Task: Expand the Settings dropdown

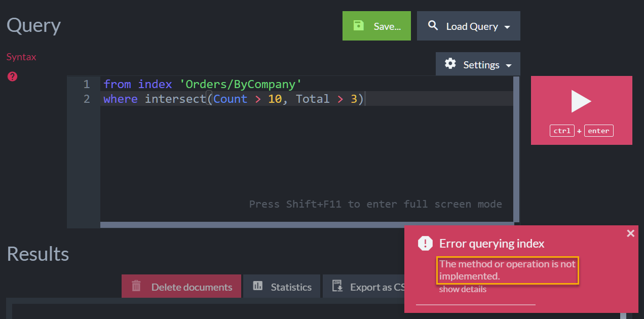Action: tap(478, 64)
